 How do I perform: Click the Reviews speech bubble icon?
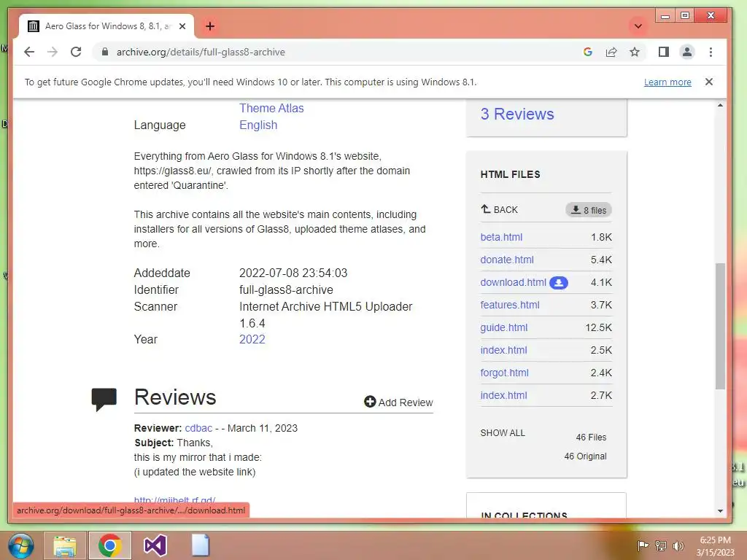104,399
